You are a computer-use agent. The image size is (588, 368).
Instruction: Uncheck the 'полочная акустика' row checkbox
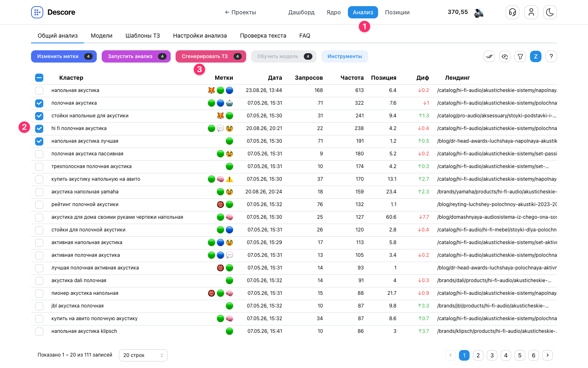(39, 103)
